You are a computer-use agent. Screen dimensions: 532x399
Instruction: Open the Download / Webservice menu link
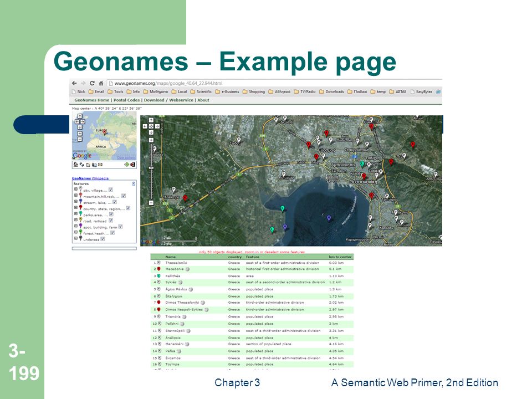[x=168, y=100]
